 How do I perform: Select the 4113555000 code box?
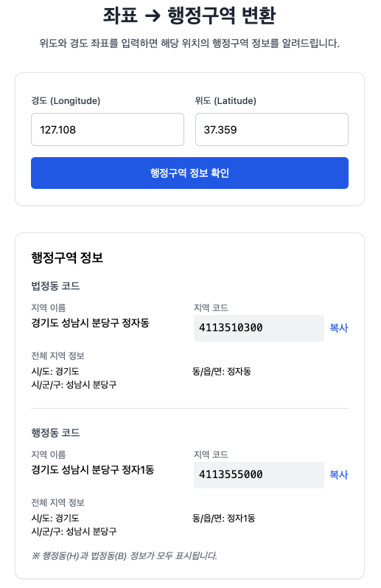click(x=259, y=475)
